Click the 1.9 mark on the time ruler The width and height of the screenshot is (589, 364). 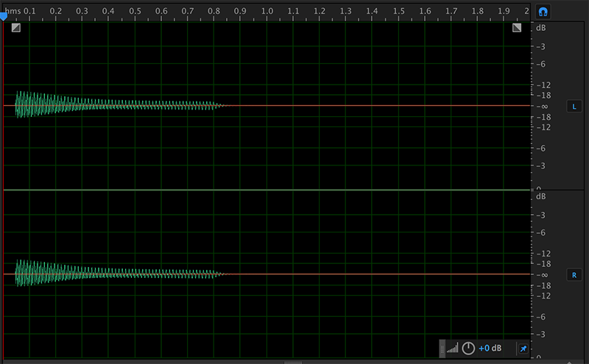[504, 11]
